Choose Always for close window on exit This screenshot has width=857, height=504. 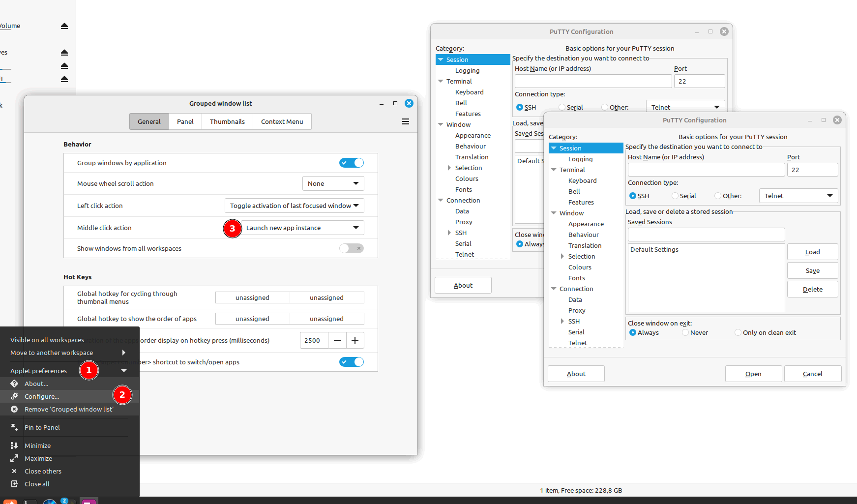(x=633, y=332)
